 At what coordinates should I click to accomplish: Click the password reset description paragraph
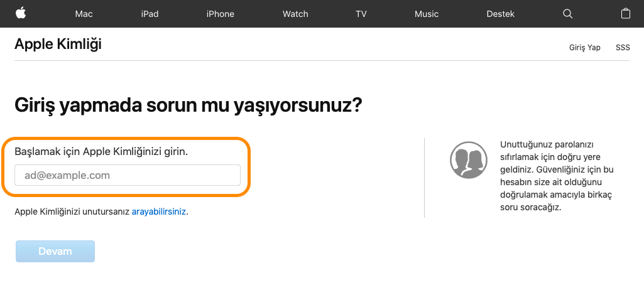(x=556, y=176)
